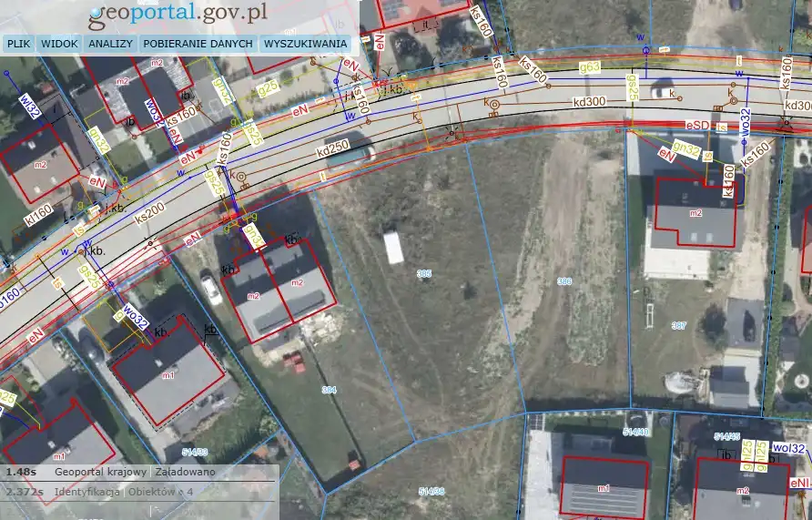Click the ks200 pipe label
The width and height of the screenshot is (812, 520).
tap(151, 211)
